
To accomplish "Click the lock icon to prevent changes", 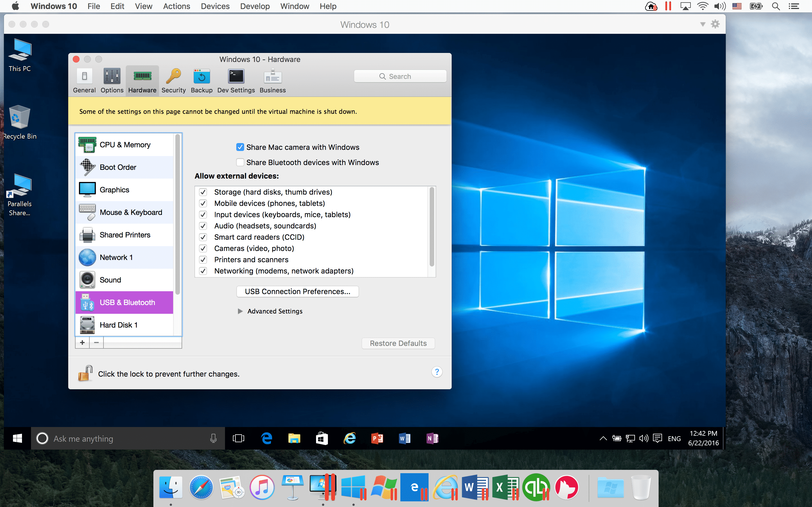I will [85, 373].
